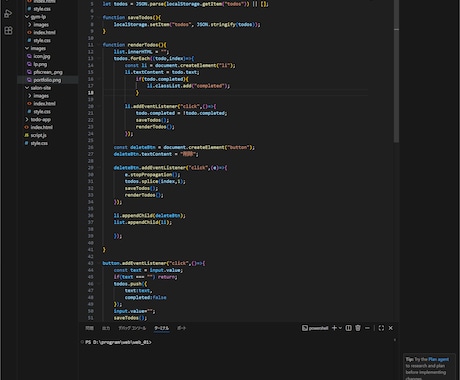460x380 pixels.
Task: Open root index.html below todo-app
Action: [42, 127]
